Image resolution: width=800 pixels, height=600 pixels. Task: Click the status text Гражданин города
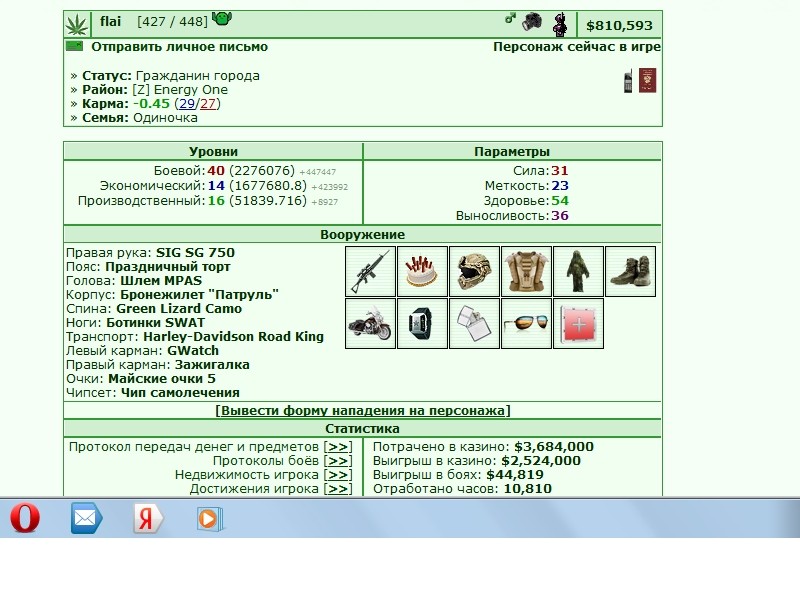click(x=197, y=76)
